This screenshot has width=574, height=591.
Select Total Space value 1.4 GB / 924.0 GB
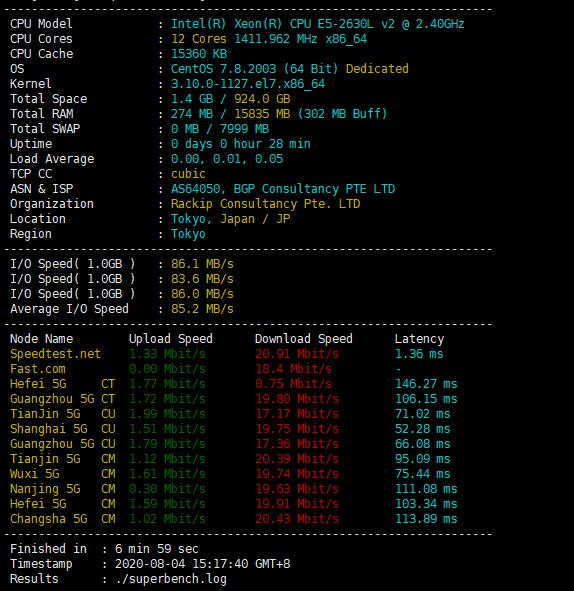point(230,99)
